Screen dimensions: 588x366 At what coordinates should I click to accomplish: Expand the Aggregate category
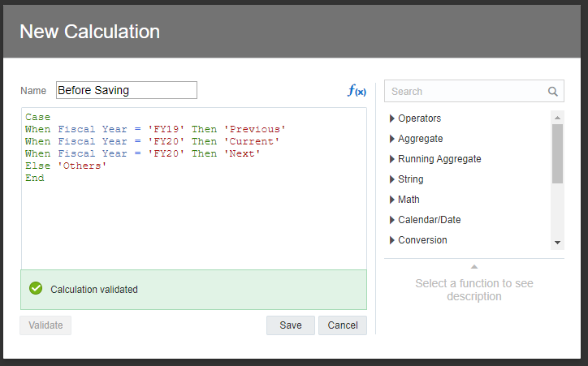[392, 139]
